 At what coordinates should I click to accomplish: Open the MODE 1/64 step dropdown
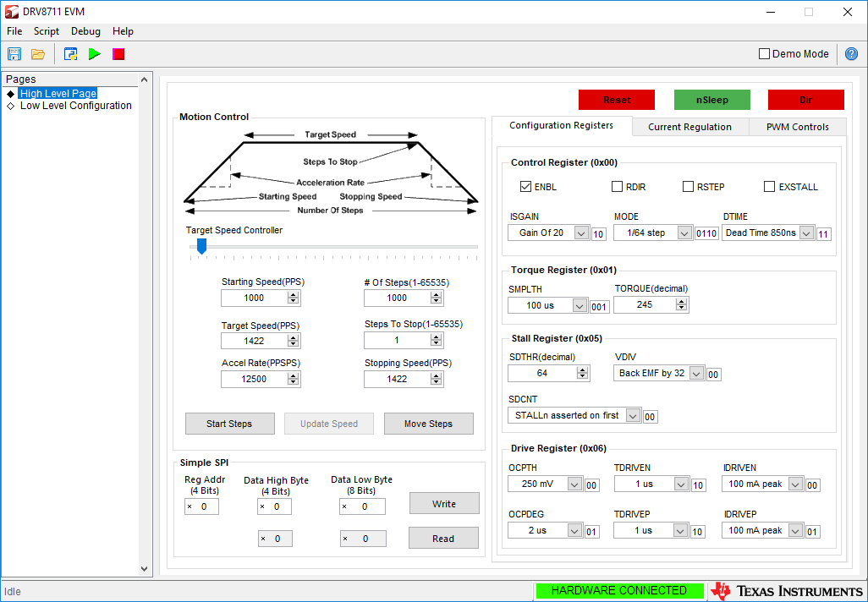point(653,233)
